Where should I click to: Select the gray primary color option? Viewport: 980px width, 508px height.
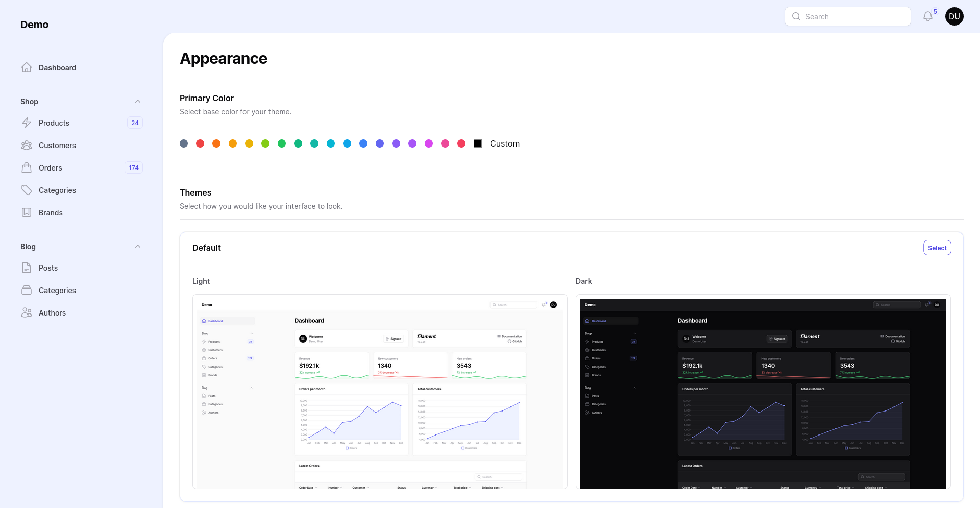[x=184, y=144]
